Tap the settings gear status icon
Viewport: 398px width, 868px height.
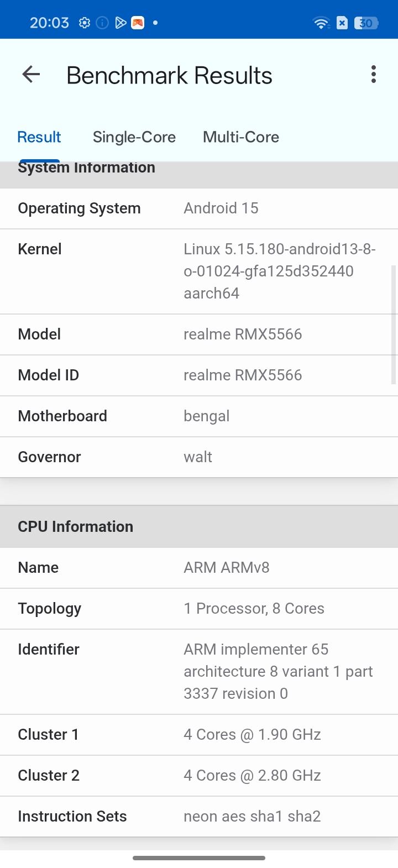coord(85,23)
